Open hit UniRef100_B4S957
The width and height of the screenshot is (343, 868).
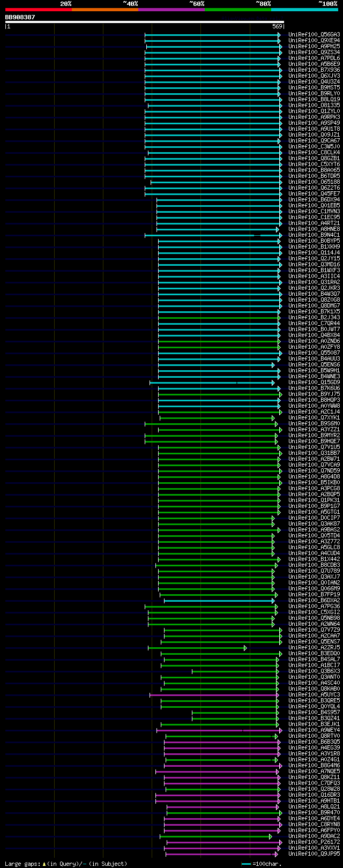314,712
